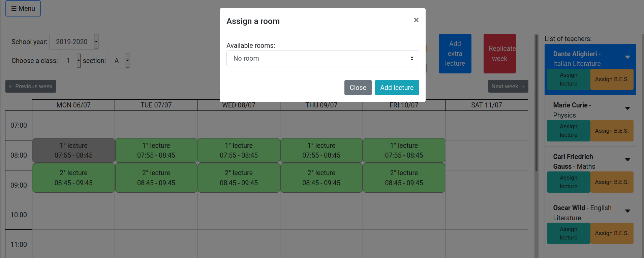Open the School year dropdown

[74, 42]
